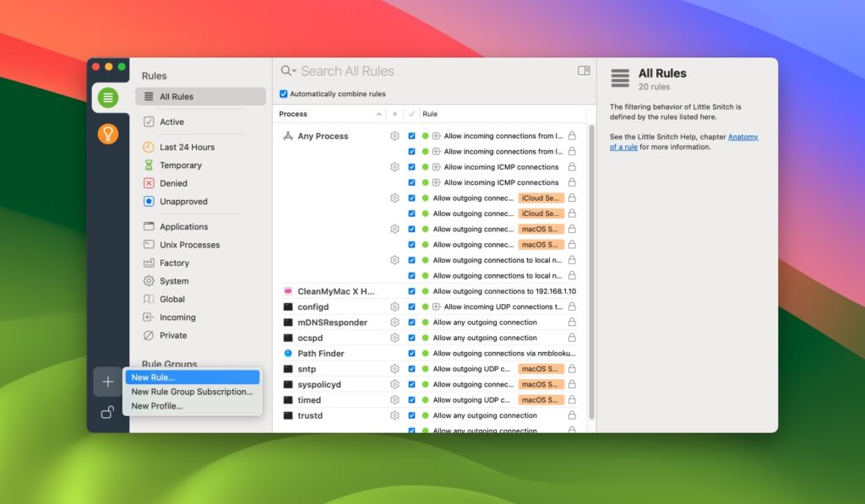Click the plus button to create rules
The height and width of the screenshot is (504, 865).
(x=107, y=381)
